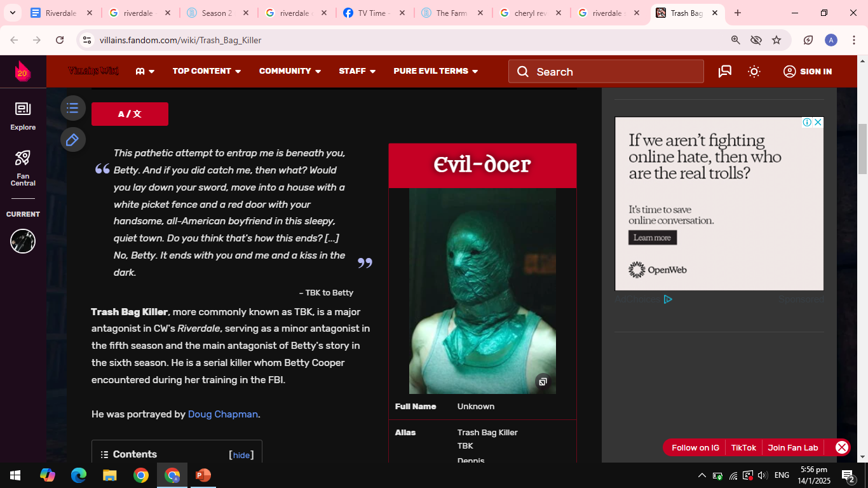Image resolution: width=868 pixels, height=488 pixels.
Task: Expand the STAFF menu
Action: coord(357,71)
